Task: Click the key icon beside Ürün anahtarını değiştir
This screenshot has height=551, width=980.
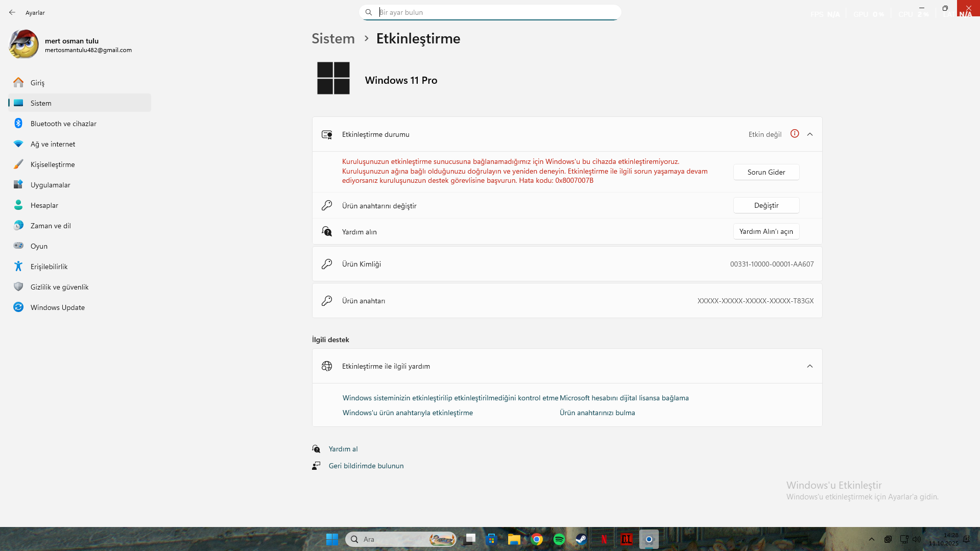Action: tap(327, 205)
